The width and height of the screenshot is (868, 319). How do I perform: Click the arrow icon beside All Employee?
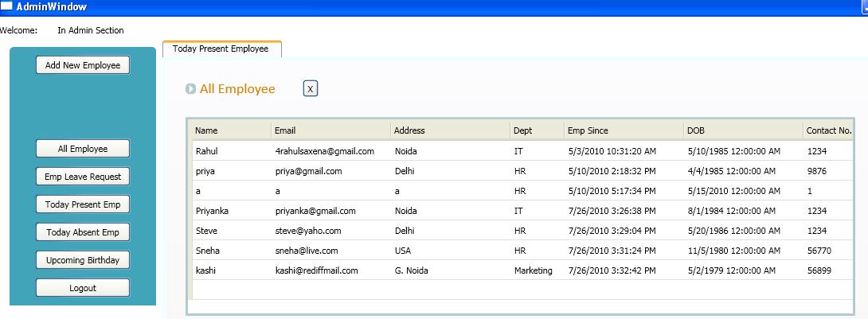pyautogui.click(x=190, y=89)
